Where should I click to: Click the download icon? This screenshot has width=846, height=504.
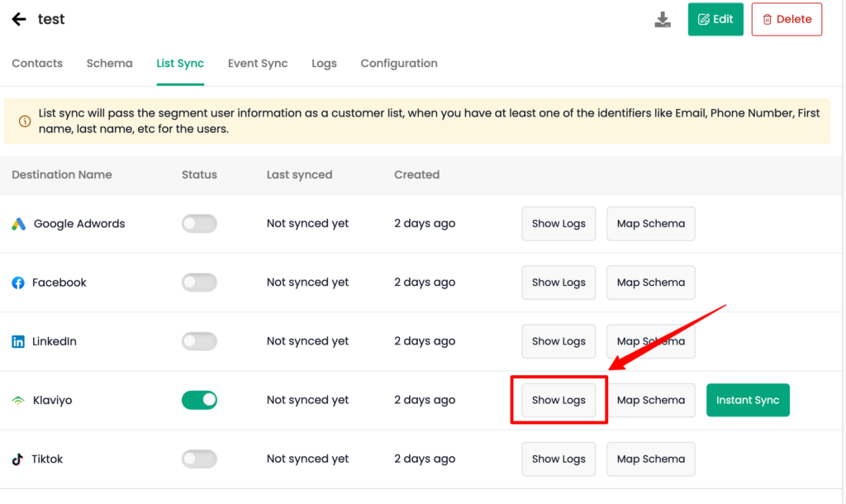pyautogui.click(x=663, y=20)
